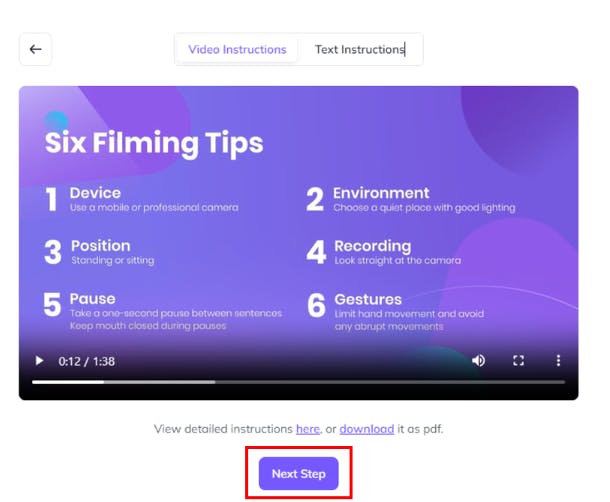This screenshot has height=502, width=610.
Task: Click the 'Recording' tip heading in the video
Action: pos(373,246)
